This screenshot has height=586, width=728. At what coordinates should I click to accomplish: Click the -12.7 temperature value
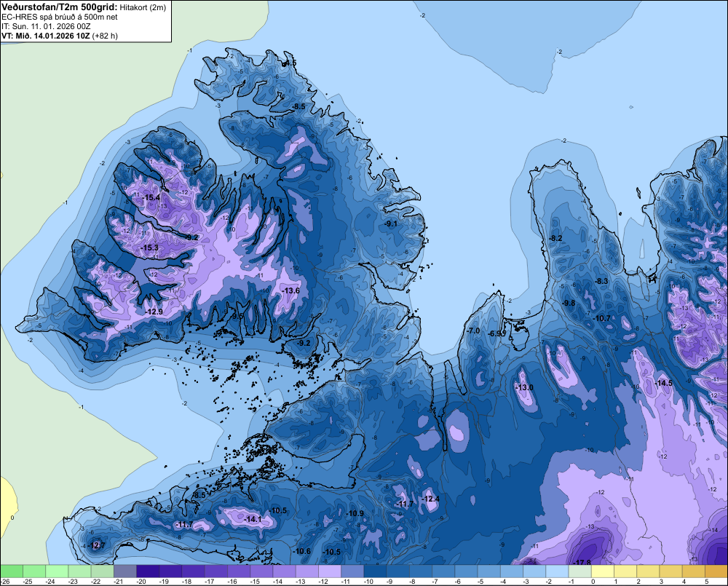point(97,545)
